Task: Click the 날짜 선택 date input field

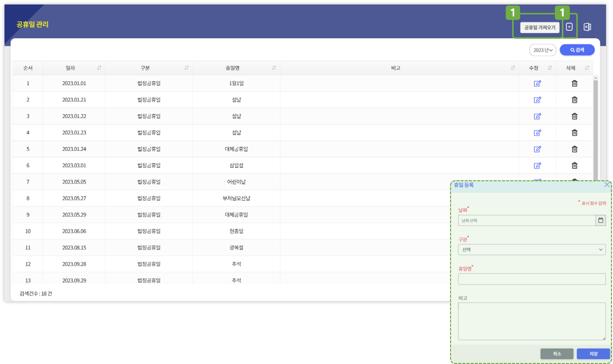Action: coord(527,220)
